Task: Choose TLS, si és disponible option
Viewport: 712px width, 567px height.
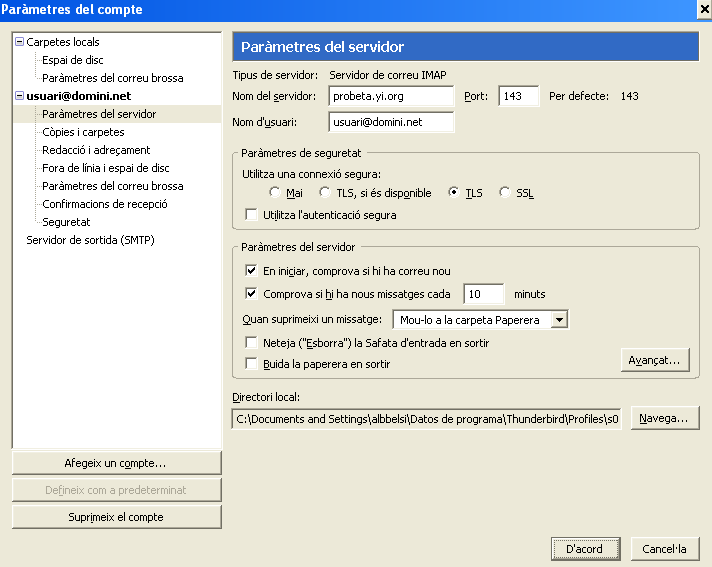Action: coord(325,192)
